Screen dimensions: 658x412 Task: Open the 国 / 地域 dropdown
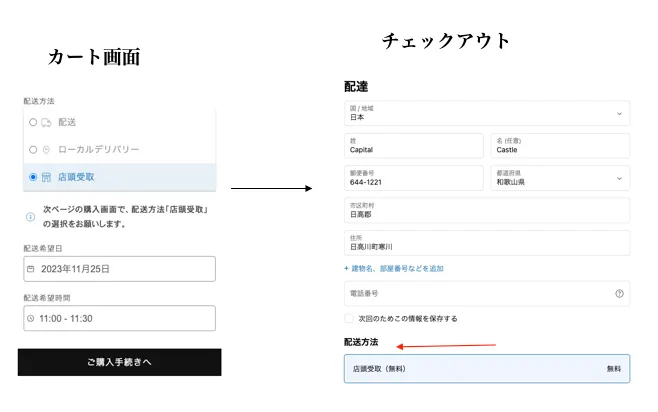(486, 112)
